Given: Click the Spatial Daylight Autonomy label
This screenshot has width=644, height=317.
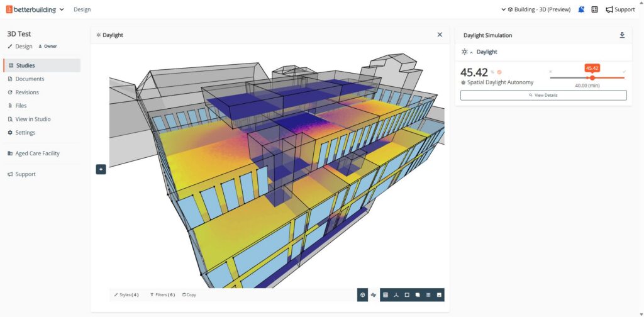Looking at the screenshot, I should pos(500,82).
